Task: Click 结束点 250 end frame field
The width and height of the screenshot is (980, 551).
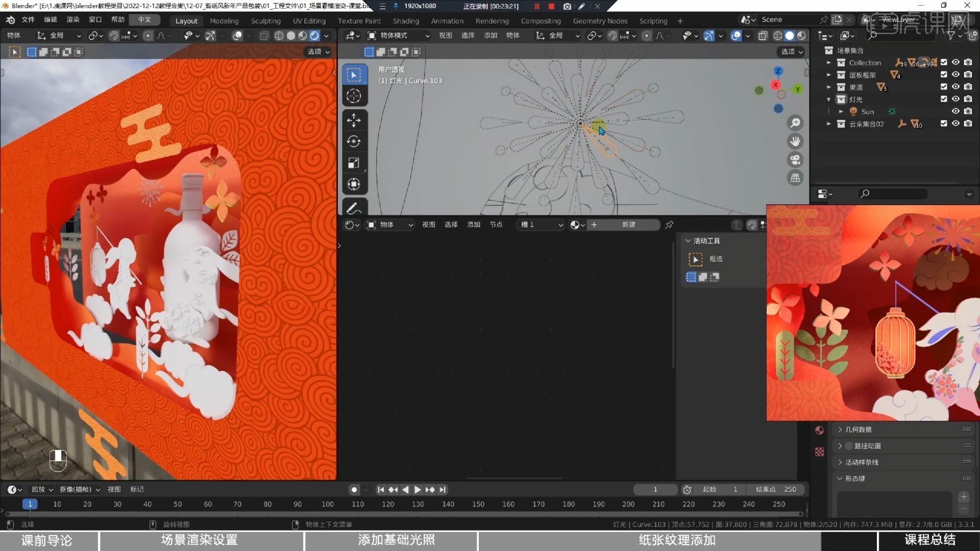Action: (775, 489)
